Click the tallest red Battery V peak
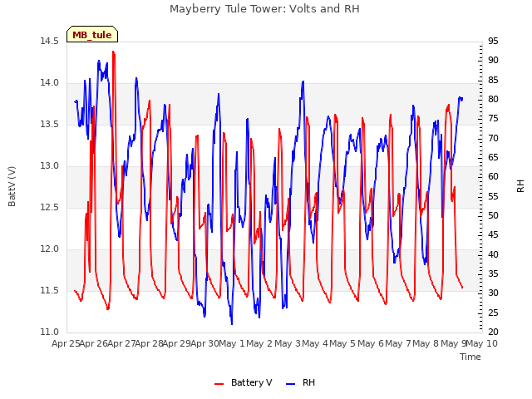This screenshot has height=399, width=532. click(x=113, y=52)
